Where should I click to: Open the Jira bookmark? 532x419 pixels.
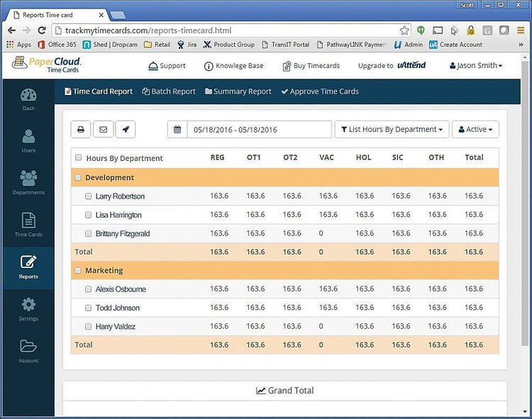coord(187,45)
